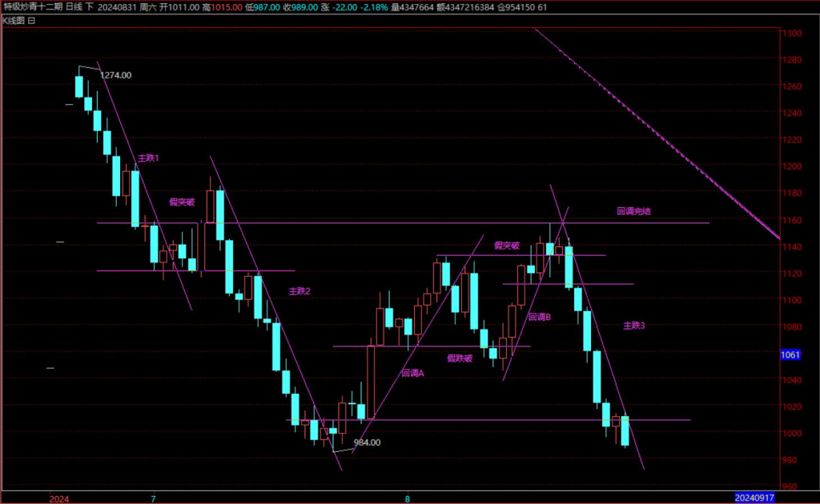
Task: Click the 1274.00 high price marker
Action: pyautogui.click(x=115, y=75)
